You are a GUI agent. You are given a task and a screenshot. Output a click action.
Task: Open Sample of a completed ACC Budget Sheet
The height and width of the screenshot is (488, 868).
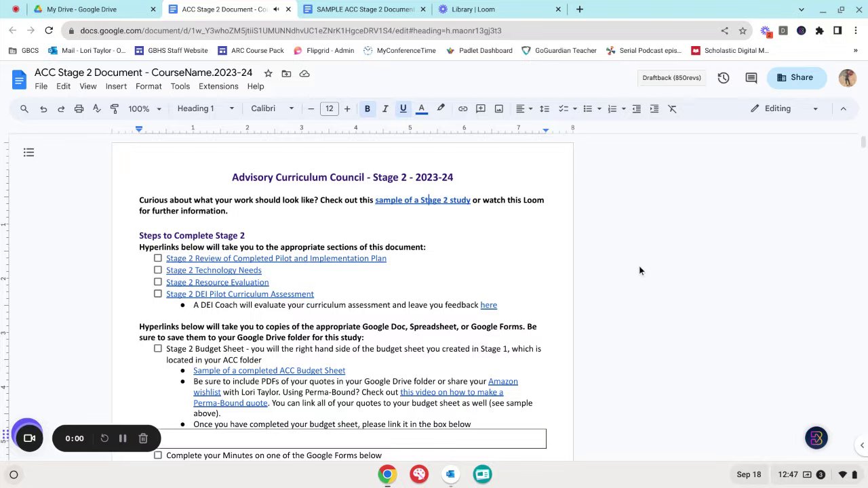point(269,370)
